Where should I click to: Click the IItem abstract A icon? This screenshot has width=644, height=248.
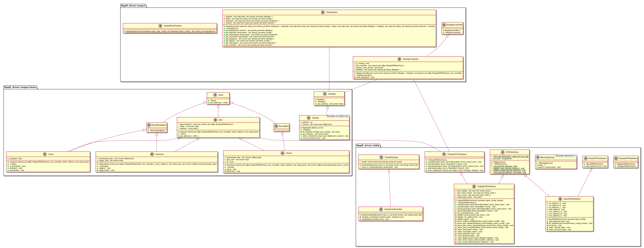[215, 95]
